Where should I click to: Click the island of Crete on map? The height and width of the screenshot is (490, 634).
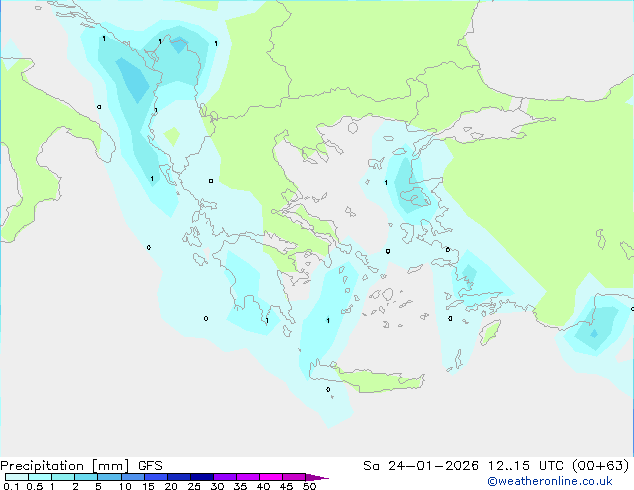tap(368, 377)
